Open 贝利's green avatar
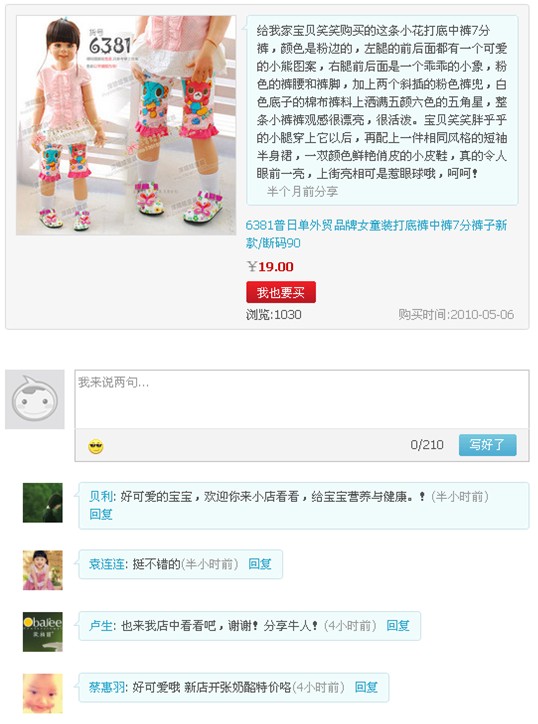Viewport: 538px width, 724px height. click(x=43, y=503)
